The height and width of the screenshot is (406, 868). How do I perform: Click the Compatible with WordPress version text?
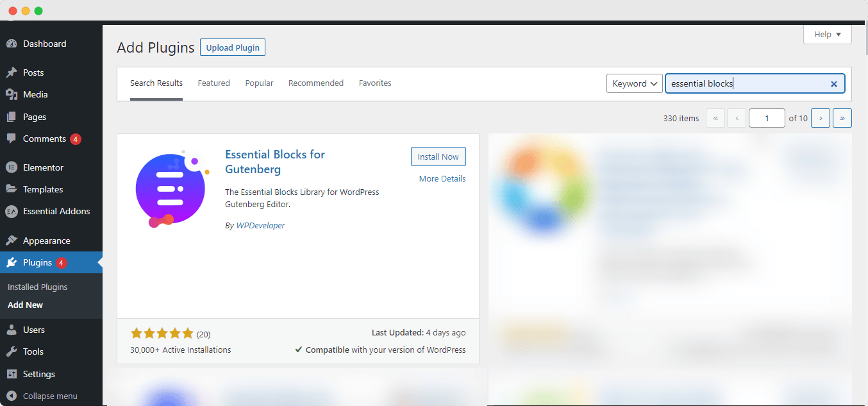(x=381, y=350)
